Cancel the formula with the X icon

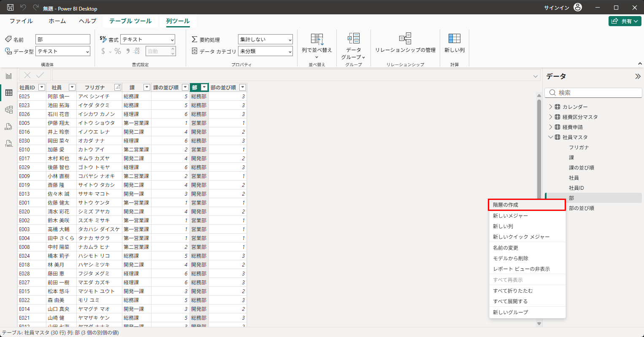pos(27,75)
